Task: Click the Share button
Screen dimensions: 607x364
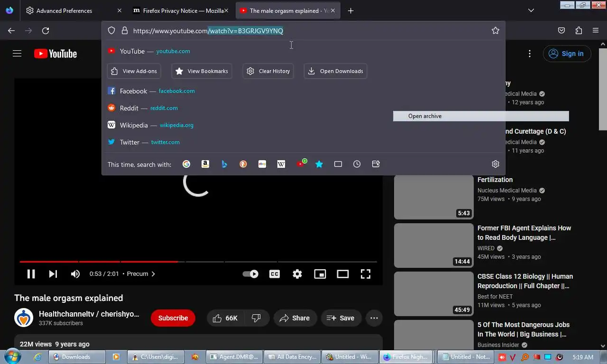Action: point(294,318)
